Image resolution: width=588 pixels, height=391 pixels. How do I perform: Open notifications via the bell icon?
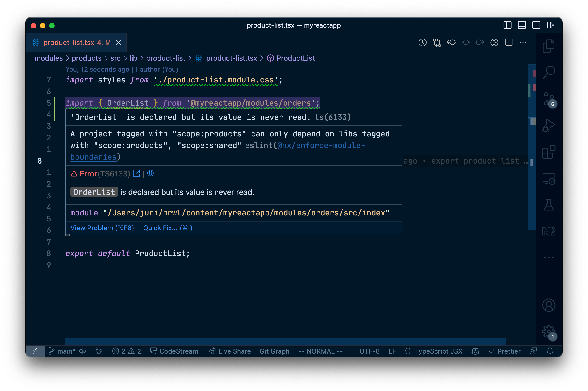pyautogui.click(x=550, y=351)
